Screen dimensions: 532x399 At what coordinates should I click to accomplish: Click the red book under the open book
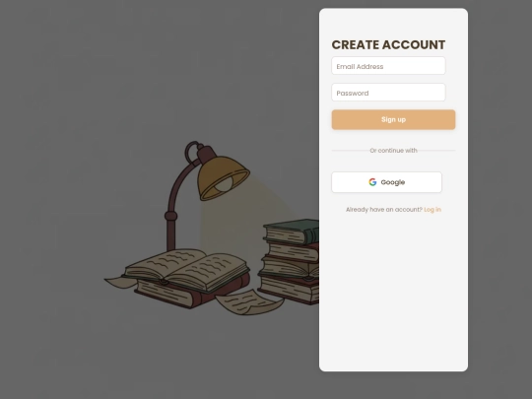click(192, 294)
